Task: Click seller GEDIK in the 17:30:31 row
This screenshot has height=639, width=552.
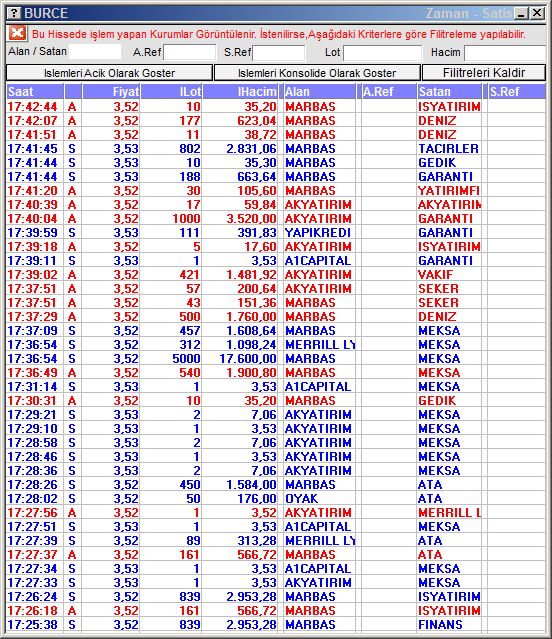Action: pos(437,401)
